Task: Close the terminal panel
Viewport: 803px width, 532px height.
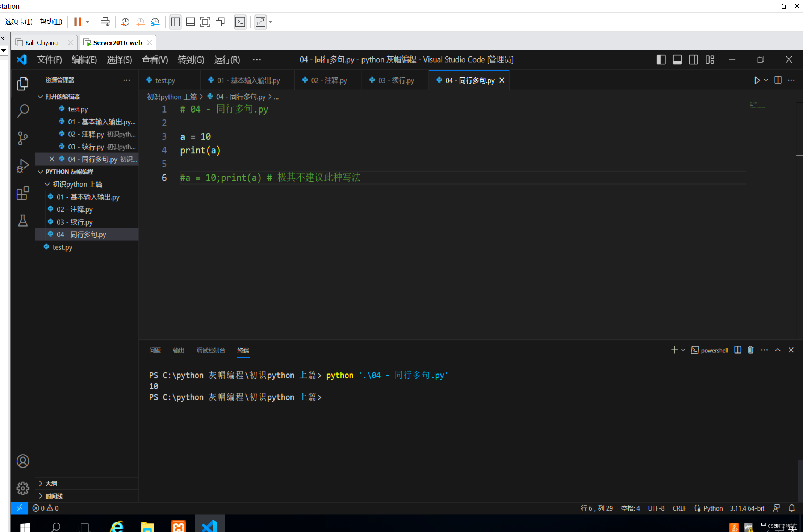Action: [791, 350]
